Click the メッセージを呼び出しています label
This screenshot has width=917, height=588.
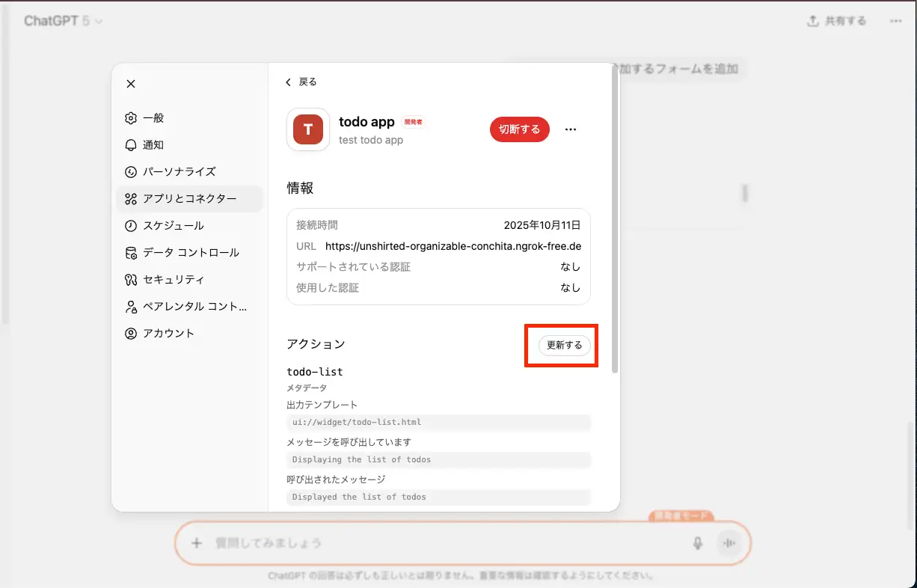tap(349, 443)
